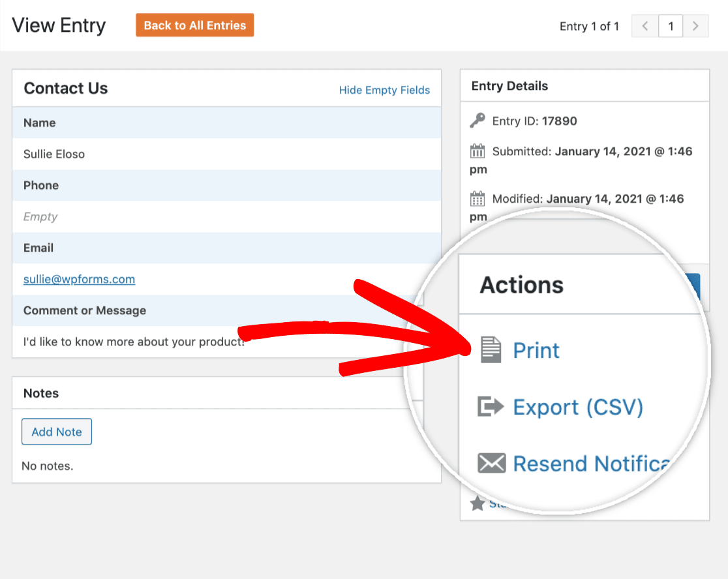This screenshot has height=579, width=728.
Task: Click Resend Notifications link
Action: [592, 464]
